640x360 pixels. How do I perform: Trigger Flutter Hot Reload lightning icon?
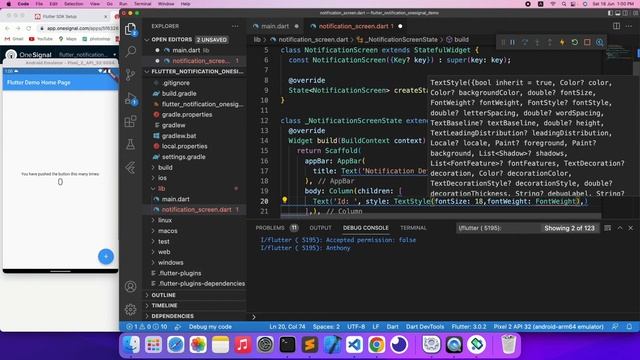tap(562, 42)
